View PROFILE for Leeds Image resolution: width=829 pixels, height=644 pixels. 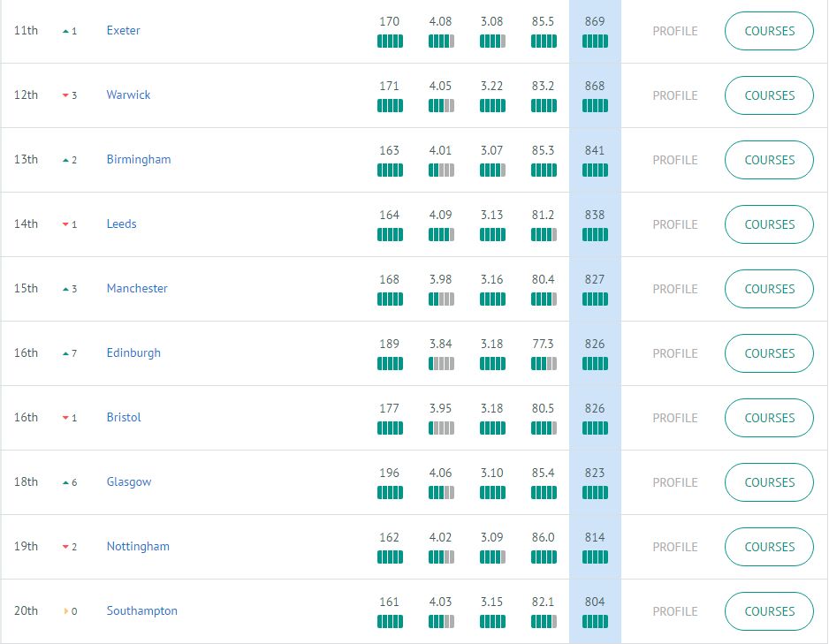coord(675,224)
